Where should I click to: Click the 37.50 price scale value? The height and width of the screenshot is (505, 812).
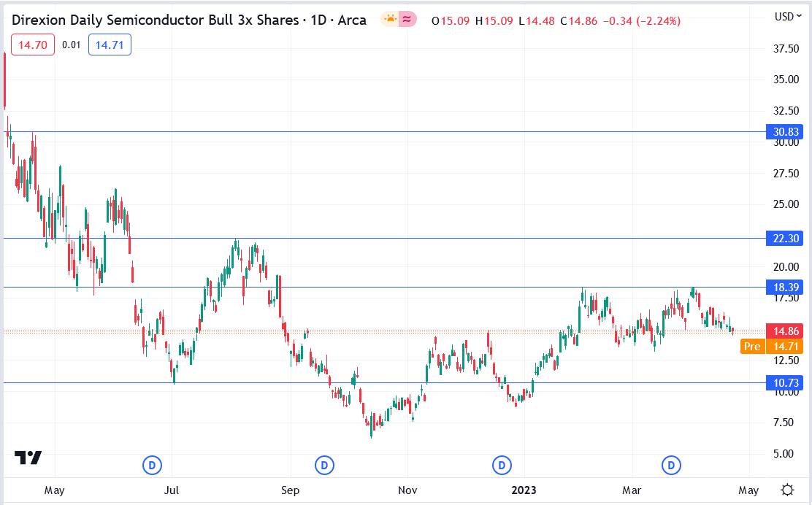786,49
